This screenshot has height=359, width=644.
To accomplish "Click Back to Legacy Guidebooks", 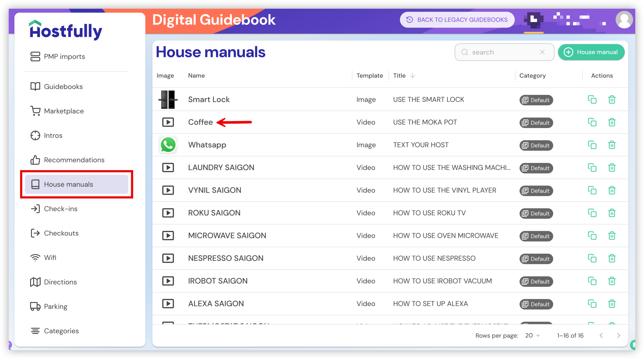I will (457, 19).
